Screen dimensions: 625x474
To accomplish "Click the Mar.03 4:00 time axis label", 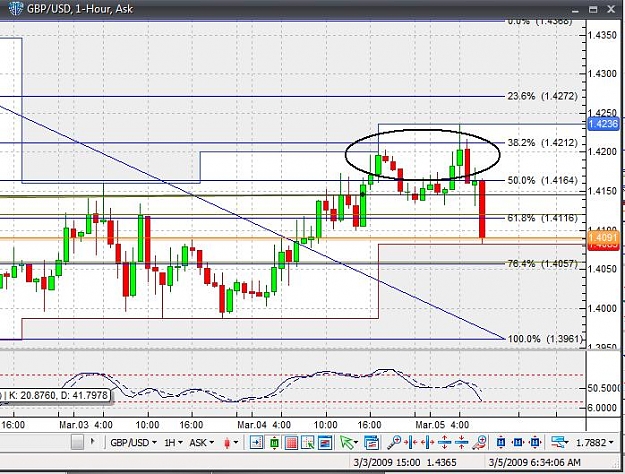I will pos(86,425).
